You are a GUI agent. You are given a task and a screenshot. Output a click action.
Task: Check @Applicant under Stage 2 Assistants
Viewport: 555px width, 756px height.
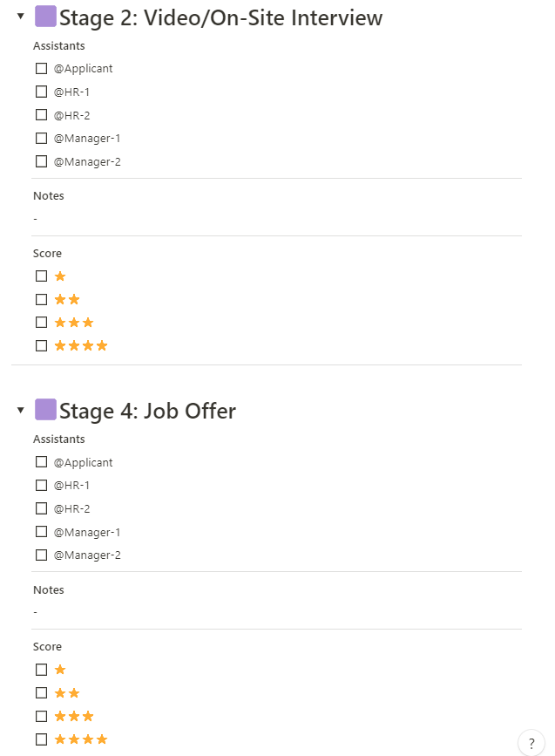[x=41, y=69]
